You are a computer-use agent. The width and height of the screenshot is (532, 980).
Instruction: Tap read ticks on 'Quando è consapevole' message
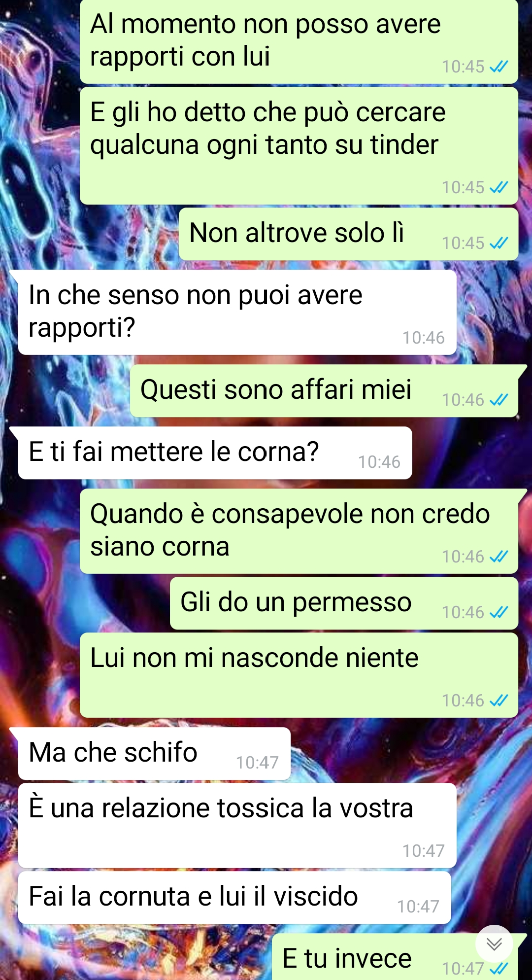pyautogui.click(x=499, y=557)
